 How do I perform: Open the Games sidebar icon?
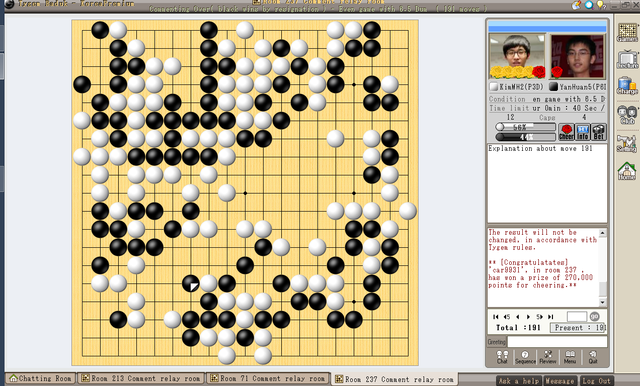(x=627, y=32)
